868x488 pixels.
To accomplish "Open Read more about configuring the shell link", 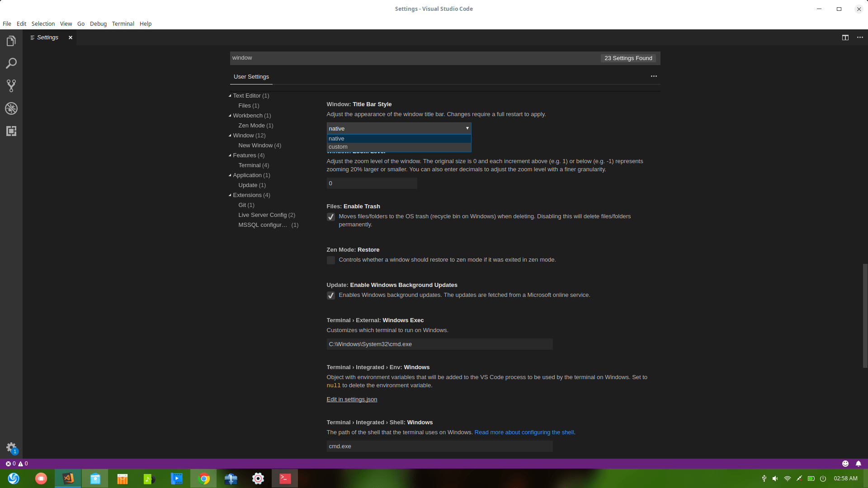I will (x=524, y=432).
